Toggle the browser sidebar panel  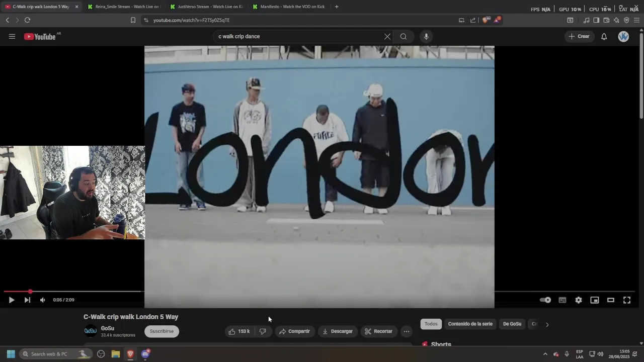point(596,20)
